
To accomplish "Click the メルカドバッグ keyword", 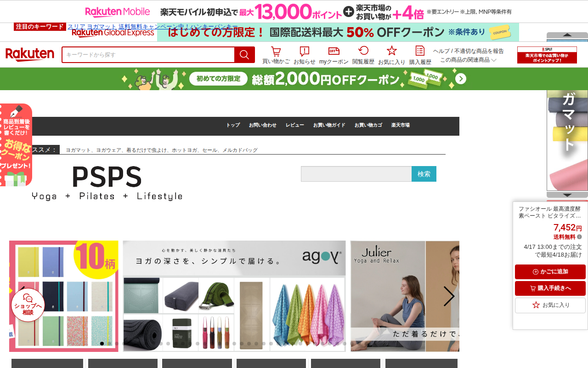I will tap(240, 150).
